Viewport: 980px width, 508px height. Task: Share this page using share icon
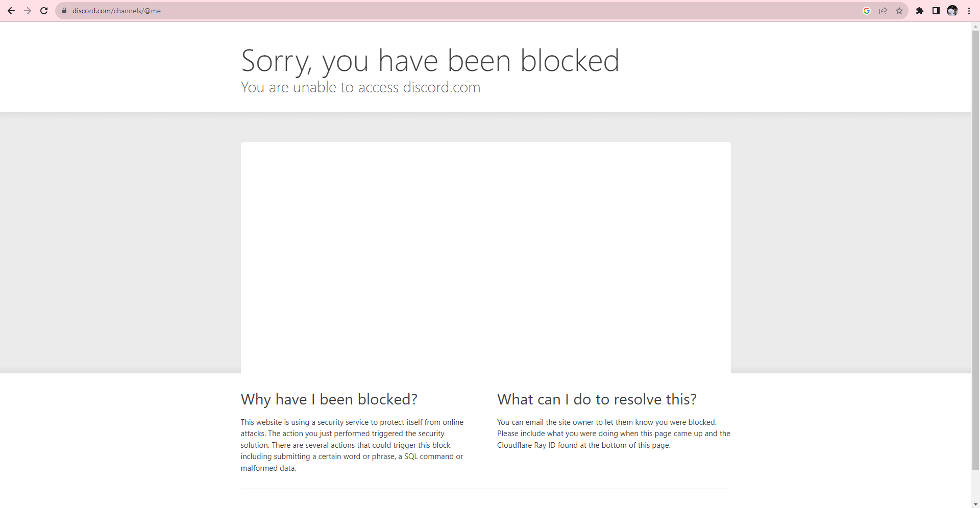883,11
